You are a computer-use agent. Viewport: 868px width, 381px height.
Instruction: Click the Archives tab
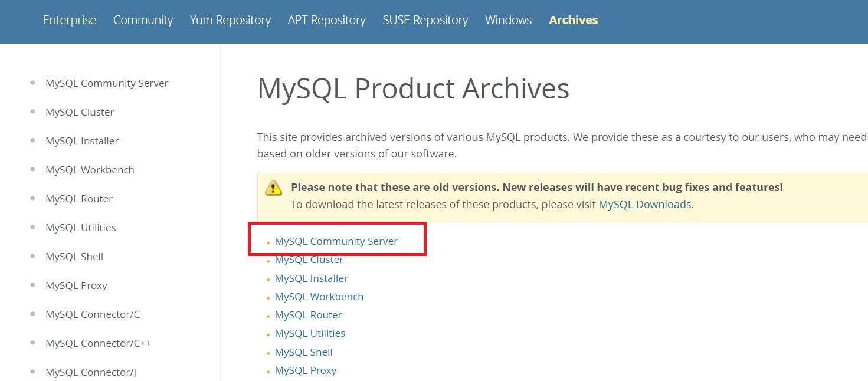[573, 20]
